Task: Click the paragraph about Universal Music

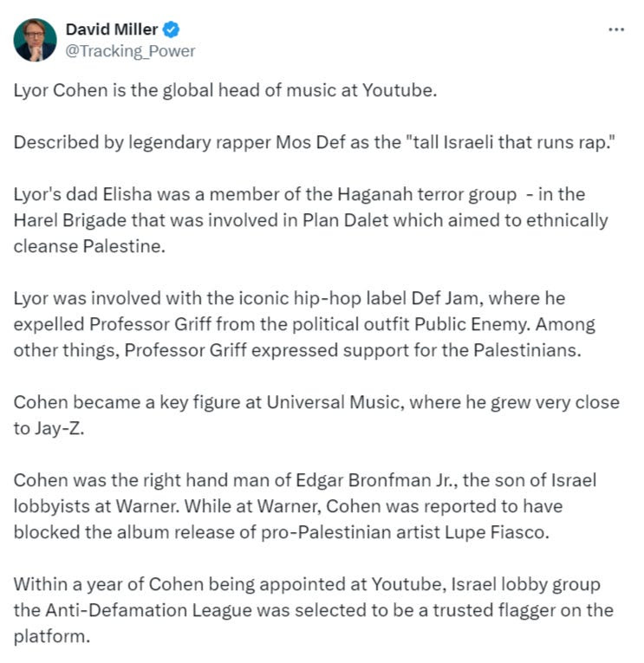Action: pos(316,415)
